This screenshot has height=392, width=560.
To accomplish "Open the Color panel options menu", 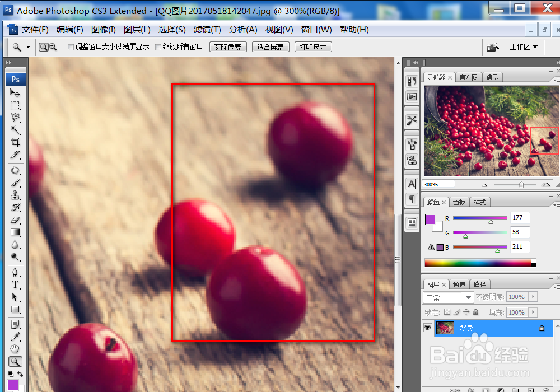I will click(557, 204).
